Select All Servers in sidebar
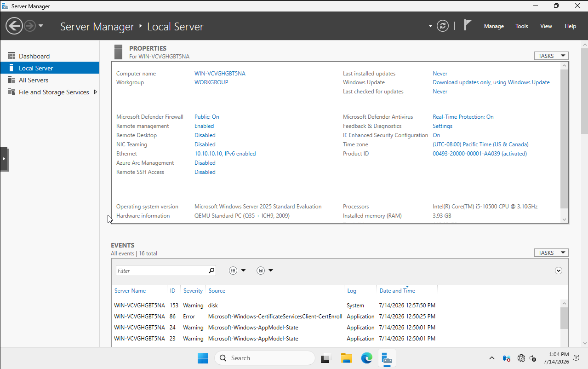The image size is (588, 369). (x=50, y=80)
